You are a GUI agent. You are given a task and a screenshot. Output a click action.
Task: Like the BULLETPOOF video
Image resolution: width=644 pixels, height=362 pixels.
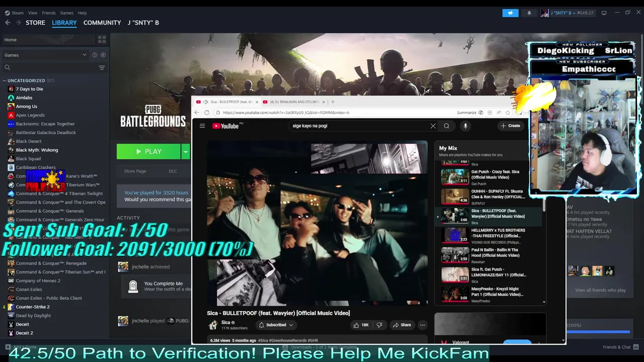pyautogui.click(x=361, y=325)
